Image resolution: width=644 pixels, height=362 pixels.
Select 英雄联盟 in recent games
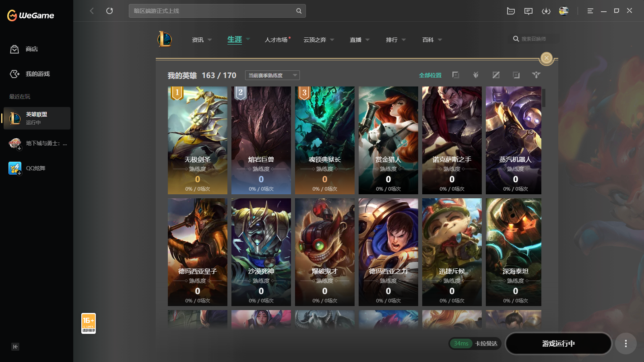click(37, 118)
